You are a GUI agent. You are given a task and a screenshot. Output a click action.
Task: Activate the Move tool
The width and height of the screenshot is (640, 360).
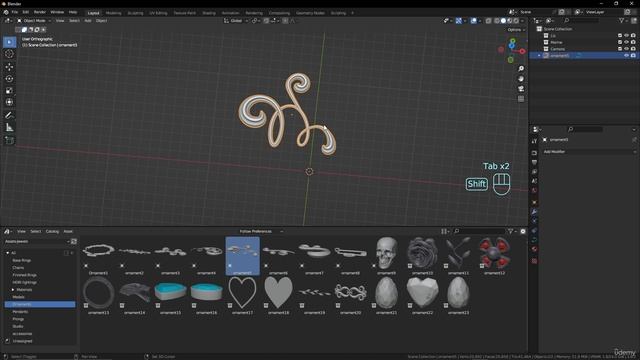(9, 67)
